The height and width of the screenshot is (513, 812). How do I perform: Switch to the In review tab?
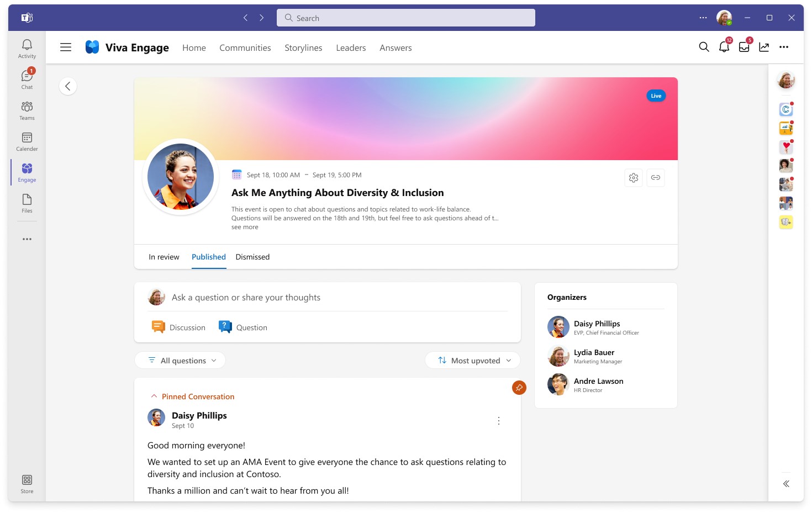164,257
